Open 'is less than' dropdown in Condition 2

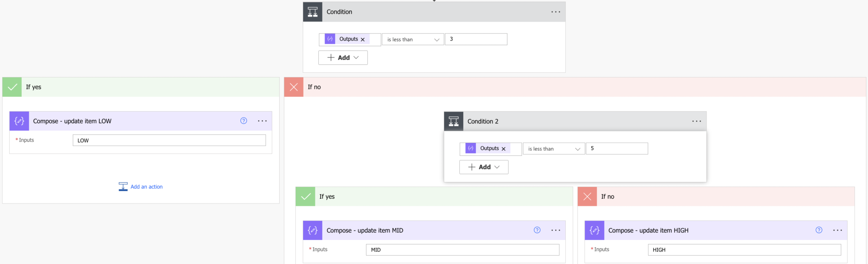554,148
